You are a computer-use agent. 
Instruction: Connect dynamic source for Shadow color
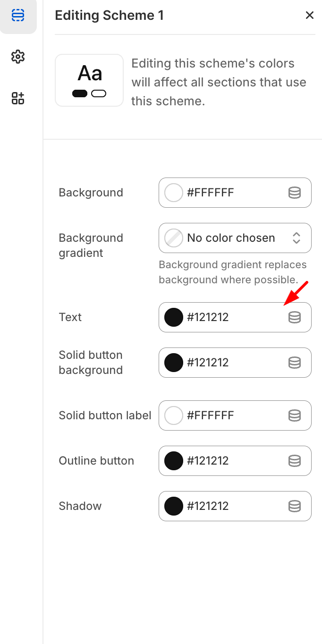tap(295, 506)
